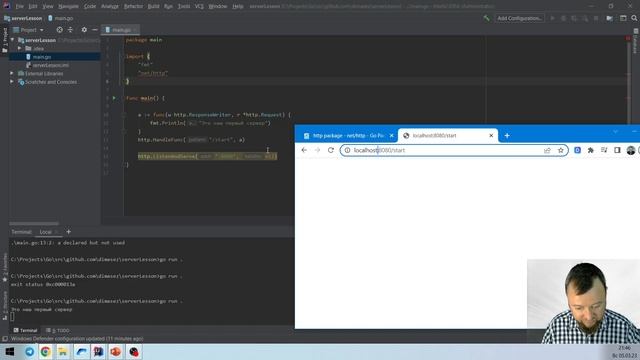Screen dimensions: 640x360
Task: Open the VCS menu
Action: point(199,6)
